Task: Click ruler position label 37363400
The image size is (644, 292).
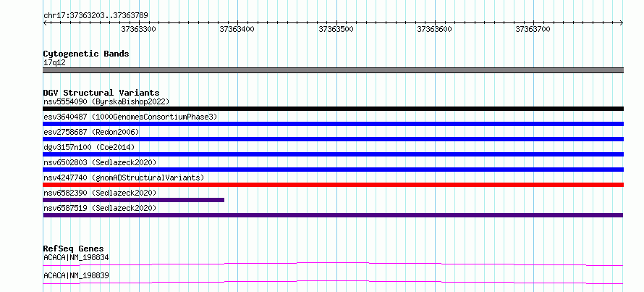Action: (x=237, y=29)
